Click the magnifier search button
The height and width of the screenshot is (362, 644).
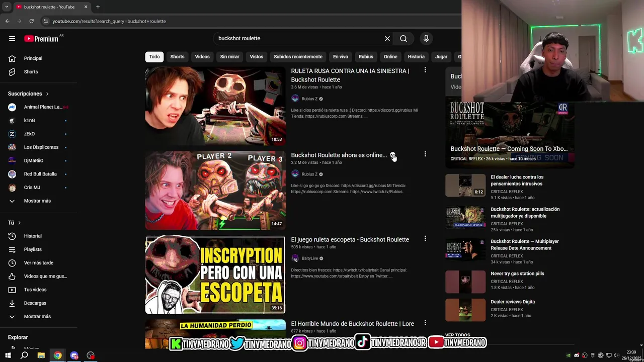[x=404, y=39]
